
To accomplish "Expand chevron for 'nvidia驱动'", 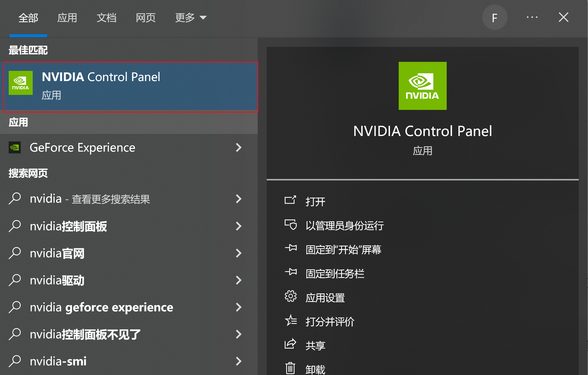I will [x=238, y=280].
